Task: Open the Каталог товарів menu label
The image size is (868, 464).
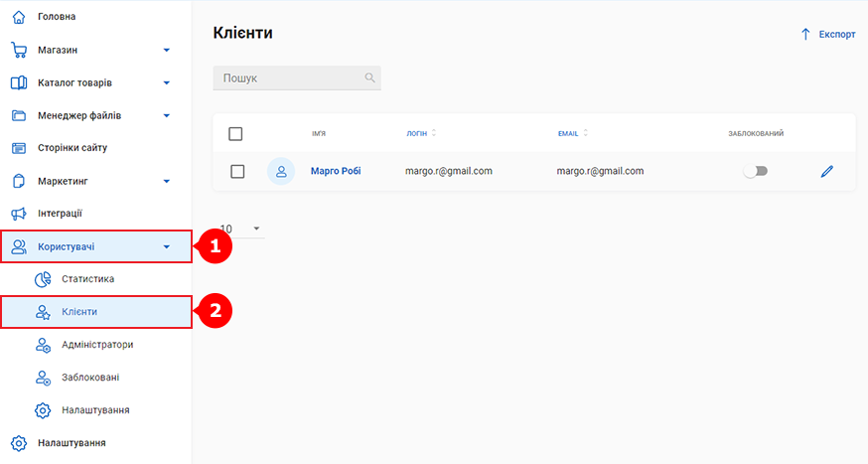Action: tap(74, 82)
